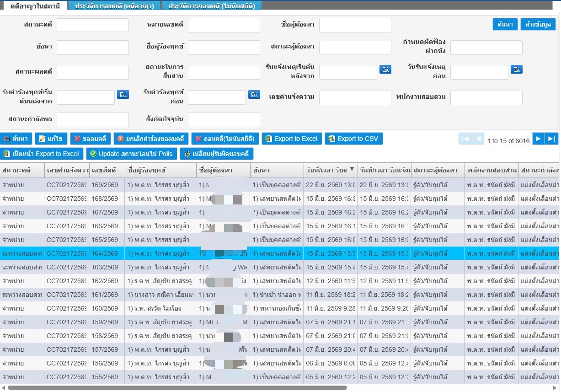Click ทหารกองเกินซึ่ง charge cell
Screen dimensions: 561x392
coord(277,308)
